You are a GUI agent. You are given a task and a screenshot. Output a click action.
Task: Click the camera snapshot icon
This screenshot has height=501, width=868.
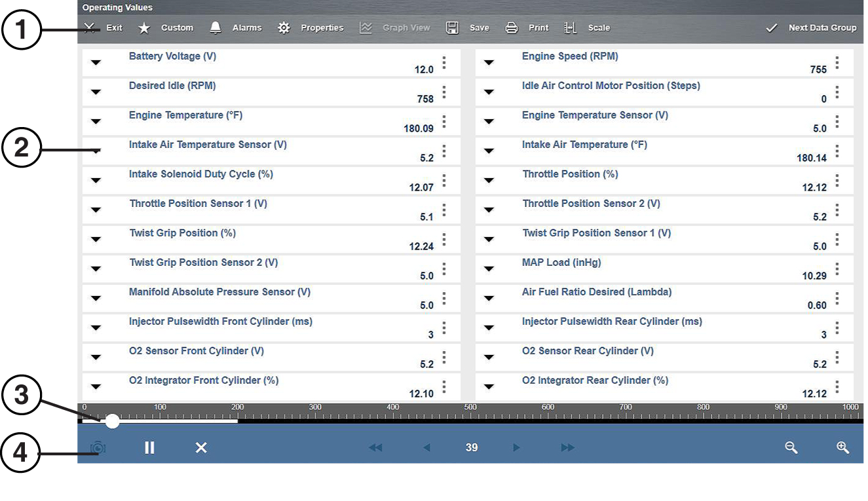point(98,448)
